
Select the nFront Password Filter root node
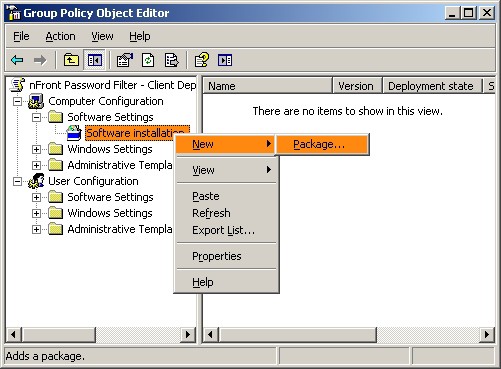113,85
